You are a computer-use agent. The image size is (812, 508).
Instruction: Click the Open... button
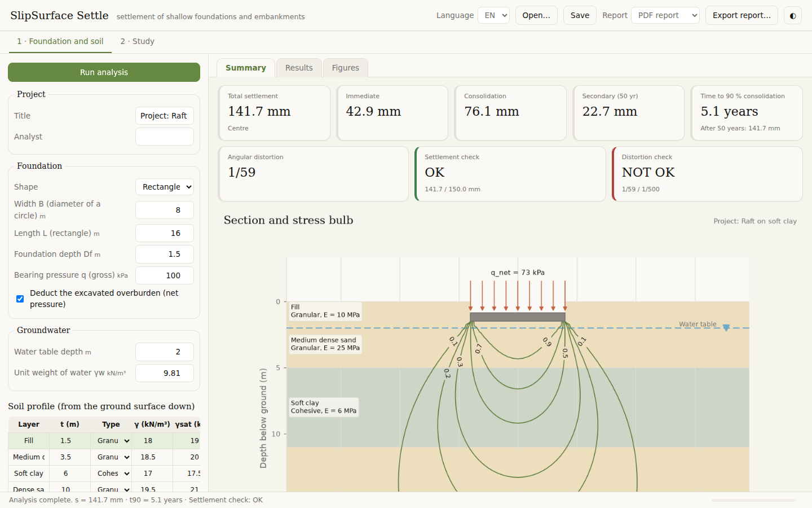536,15
